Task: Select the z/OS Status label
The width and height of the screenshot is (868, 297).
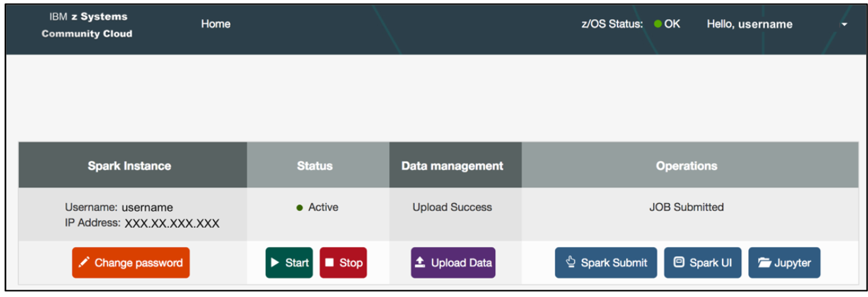Action: point(612,24)
